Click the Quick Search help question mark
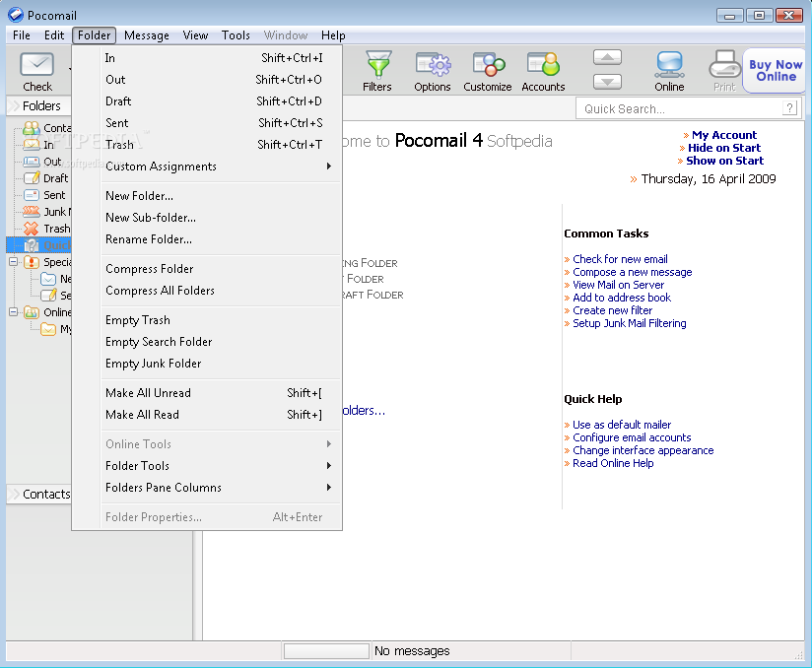Viewport: 812px width, 668px height. click(789, 108)
